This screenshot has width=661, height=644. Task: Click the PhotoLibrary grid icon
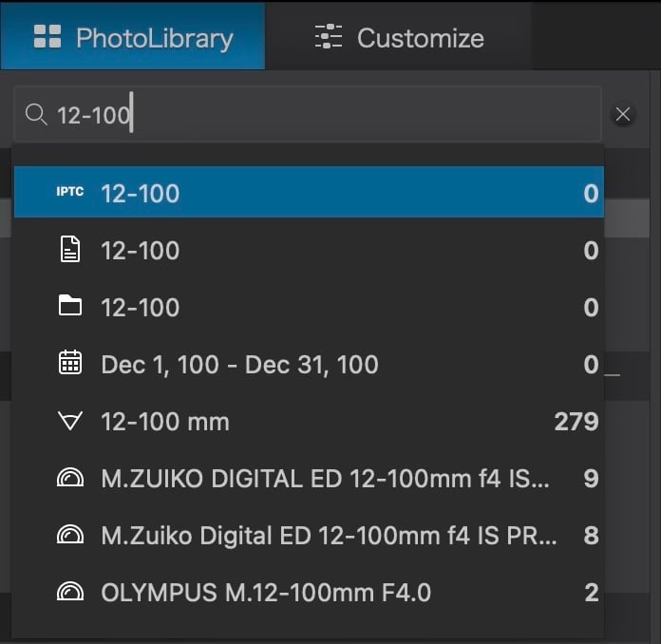click(x=47, y=37)
